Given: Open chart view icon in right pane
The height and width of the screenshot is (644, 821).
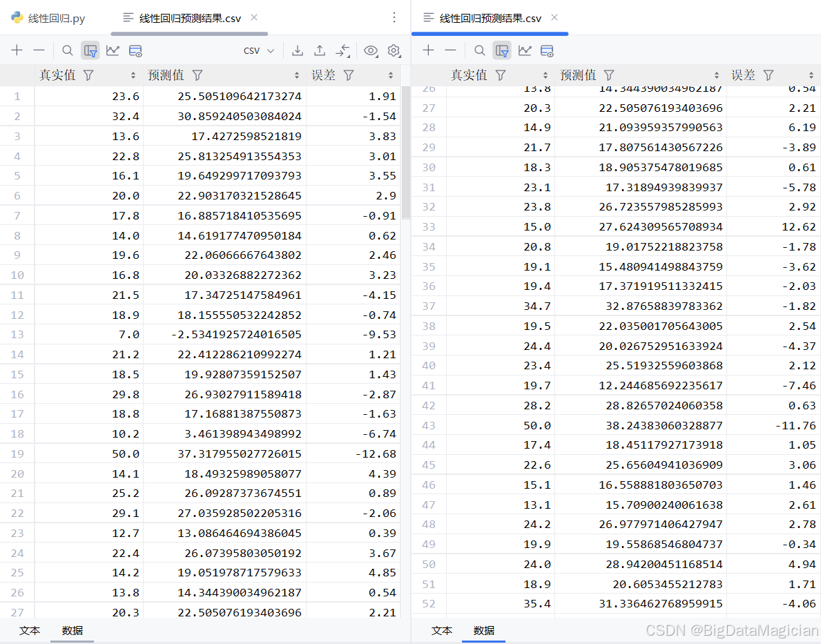Looking at the screenshot, I should point(525,51).
